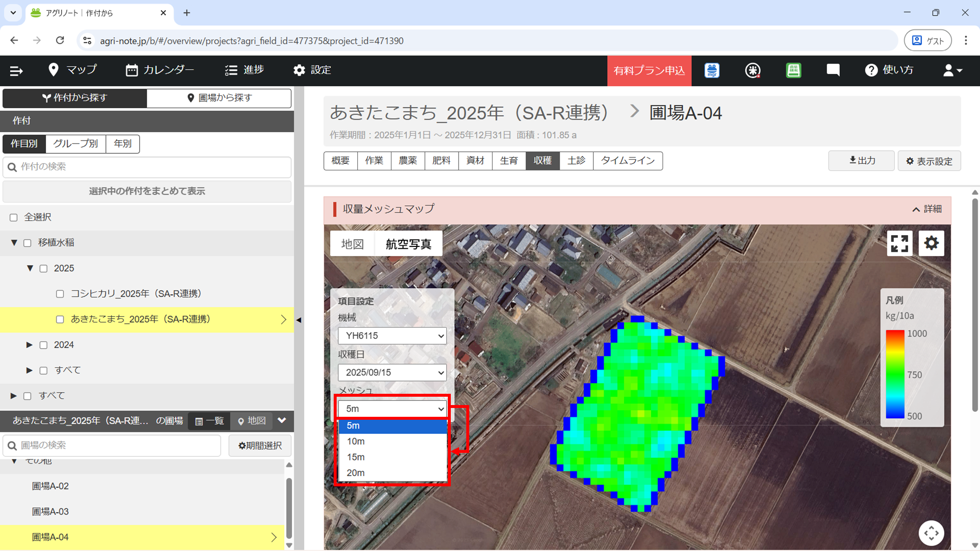
Task: Expand the すべて node under 移植水稲
Action: point(29,370)
